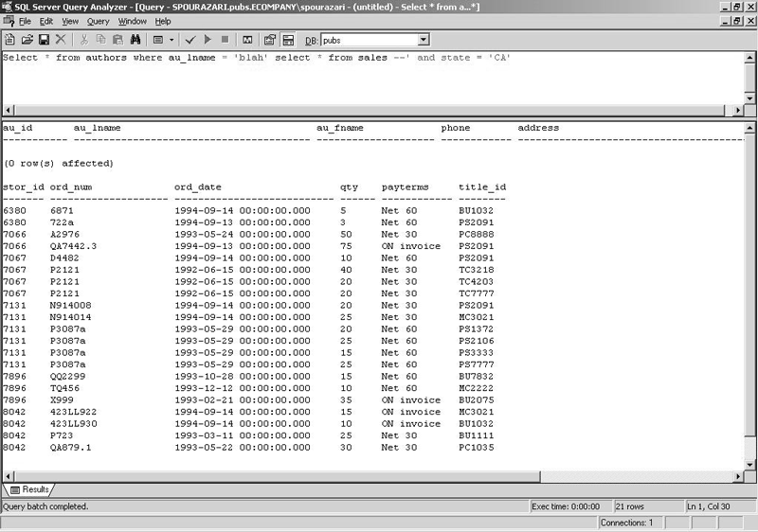758x532 pixels.
Task: Open the File menu
Action: 25,21
